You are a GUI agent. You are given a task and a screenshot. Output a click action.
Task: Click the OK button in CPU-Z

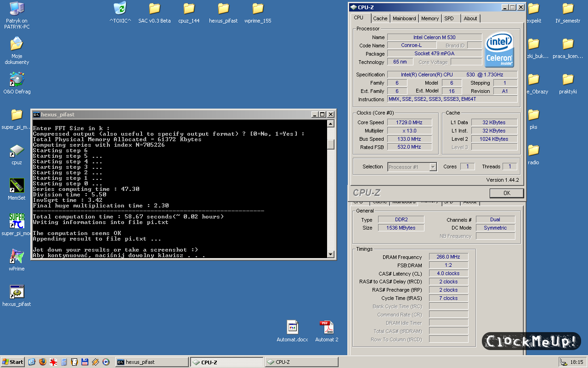[x=507, y=193]
